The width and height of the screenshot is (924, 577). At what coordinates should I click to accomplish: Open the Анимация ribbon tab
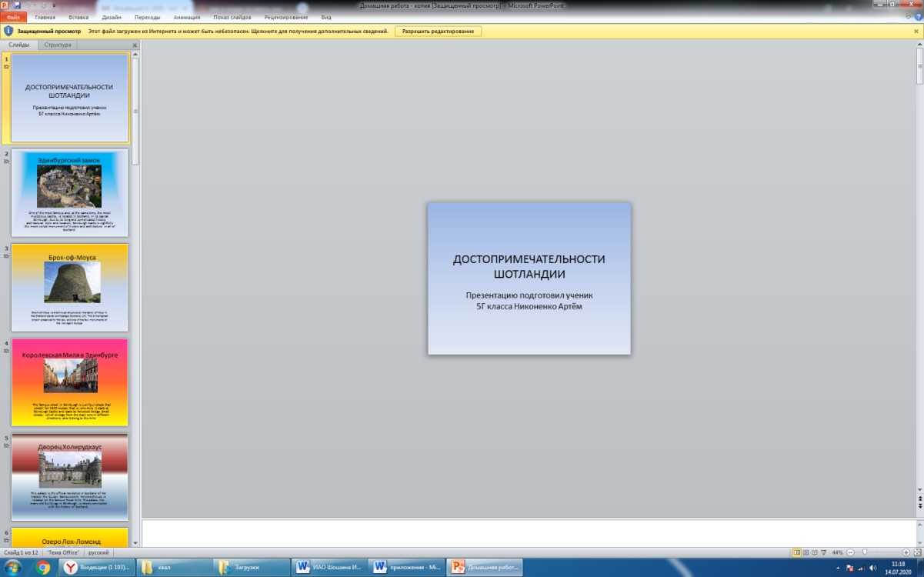tap(186, 17)
